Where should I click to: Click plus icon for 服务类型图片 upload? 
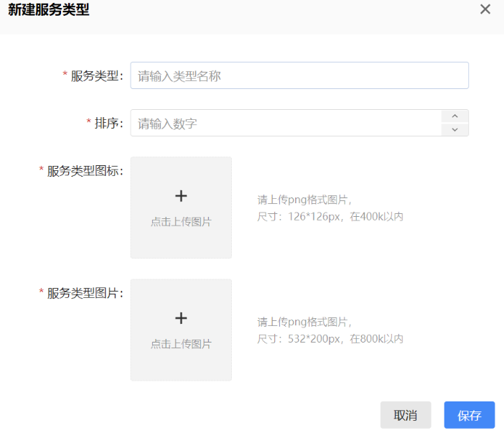pyautogui.click(x=181, y=317)
